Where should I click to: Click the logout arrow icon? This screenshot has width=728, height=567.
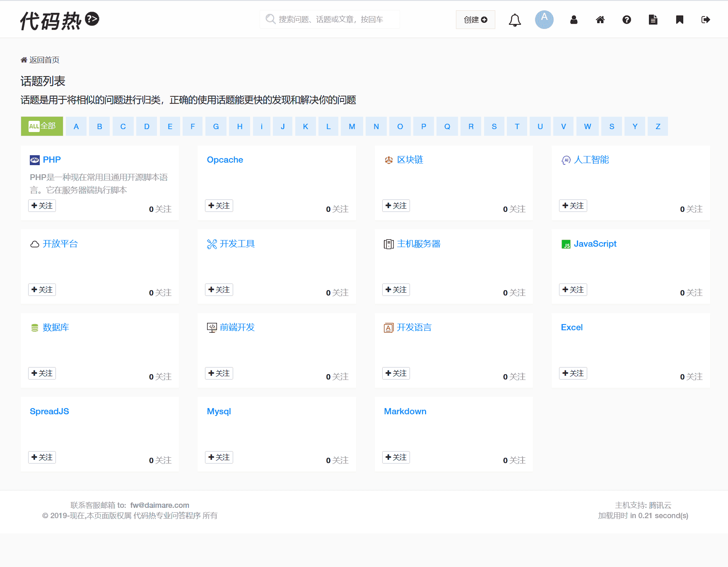706,20
